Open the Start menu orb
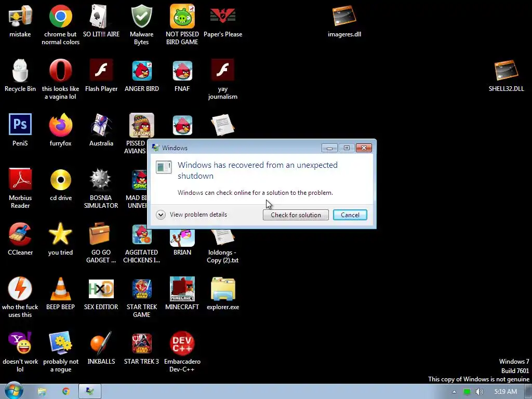Screen dimensions: 532x399 14,391
